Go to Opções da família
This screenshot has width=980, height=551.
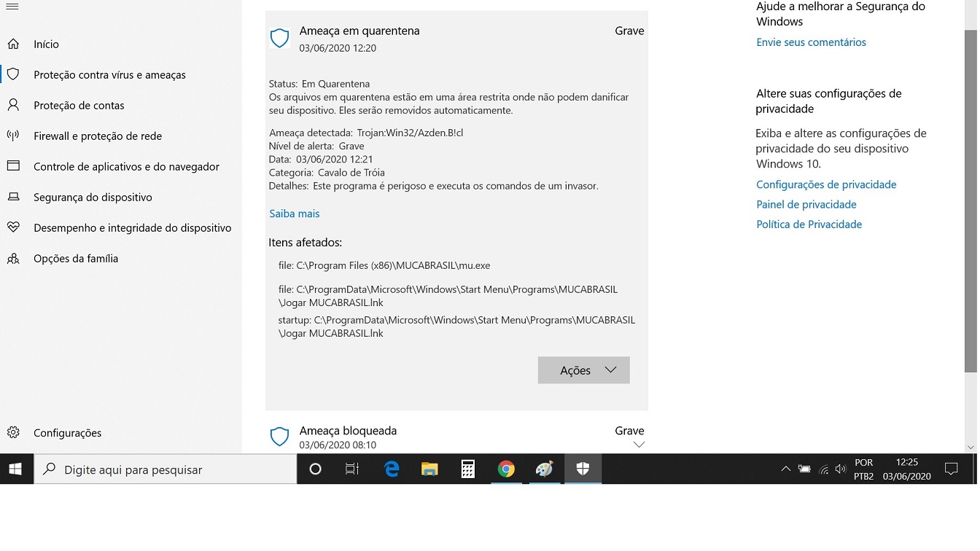pyautogui.click(x=75, y=259)
